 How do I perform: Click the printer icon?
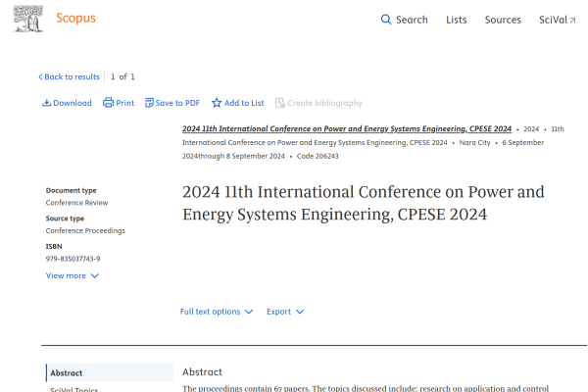(x=108, y=103)
